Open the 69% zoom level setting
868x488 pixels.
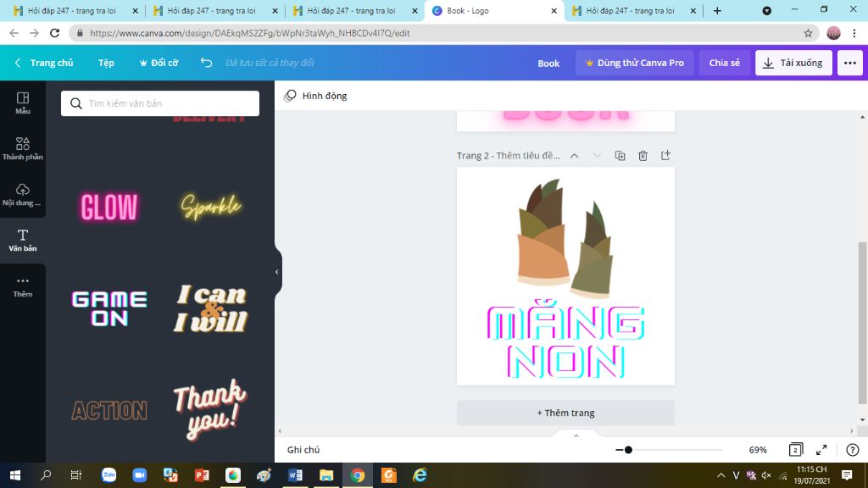click(758, 450)
